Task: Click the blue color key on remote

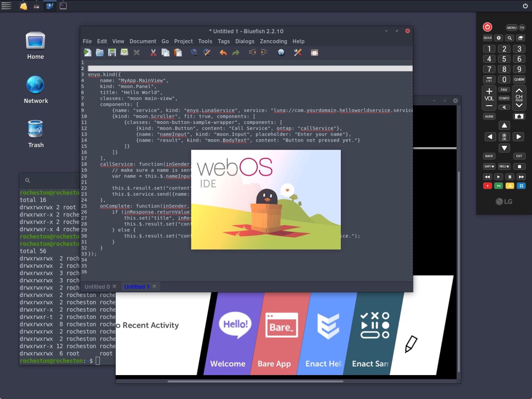Action: [x=521, y=186]
